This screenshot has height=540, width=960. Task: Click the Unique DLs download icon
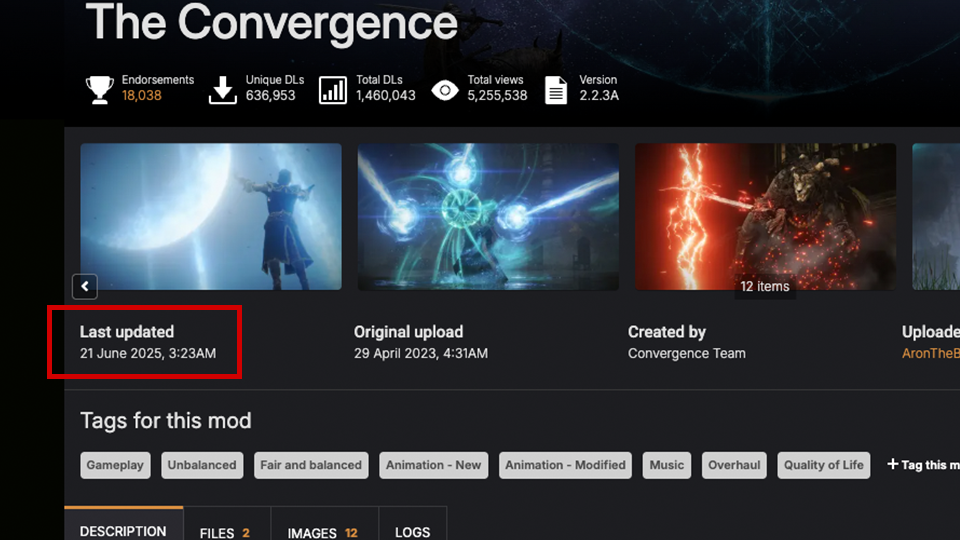(x=222, y=91)
